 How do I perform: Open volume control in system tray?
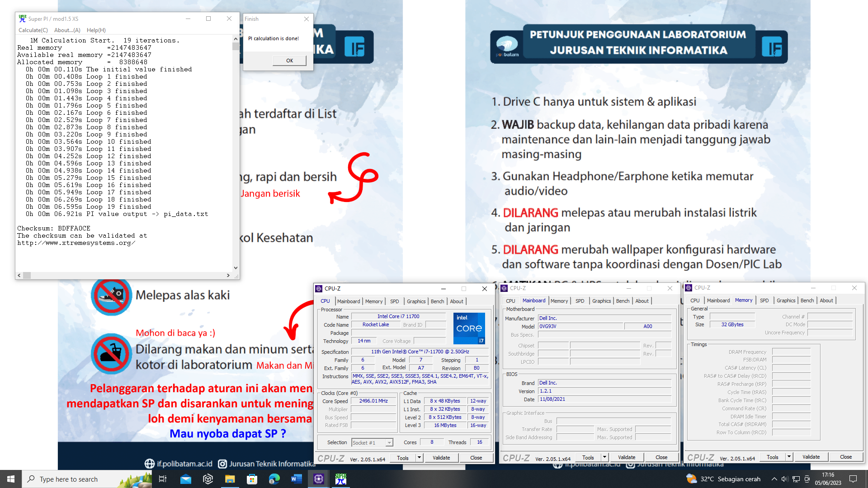[x=785, y=479]
